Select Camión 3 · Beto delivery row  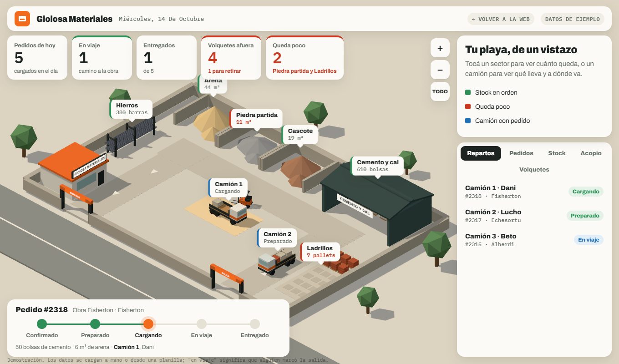coord(534,240)
